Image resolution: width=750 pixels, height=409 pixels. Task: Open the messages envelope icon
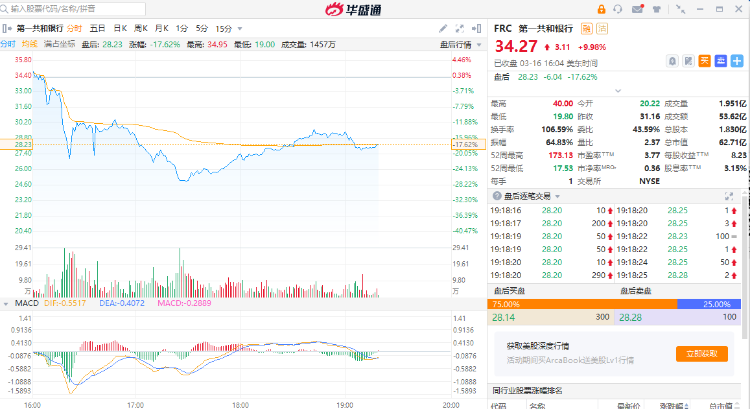639,9
